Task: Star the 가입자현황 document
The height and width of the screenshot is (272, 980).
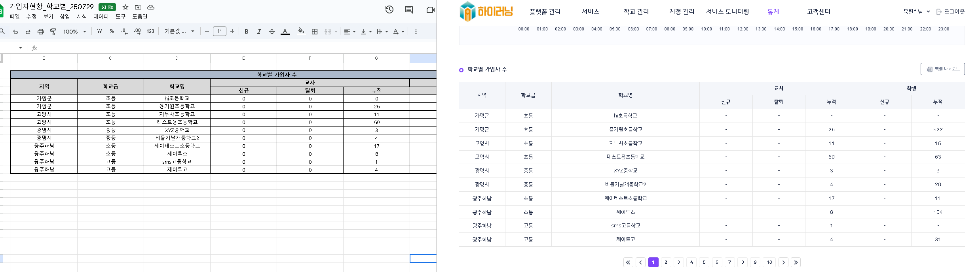Action: pos(125,7)
